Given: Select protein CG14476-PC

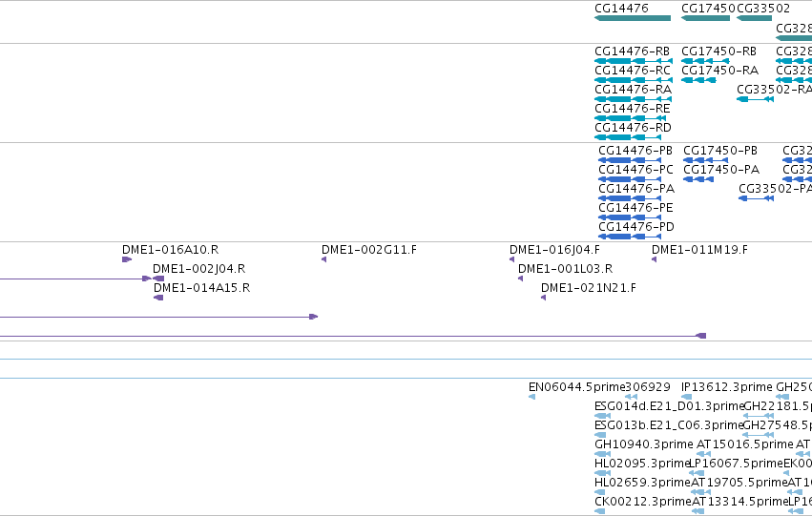Looking at the screenshot, I should (635, 170).
